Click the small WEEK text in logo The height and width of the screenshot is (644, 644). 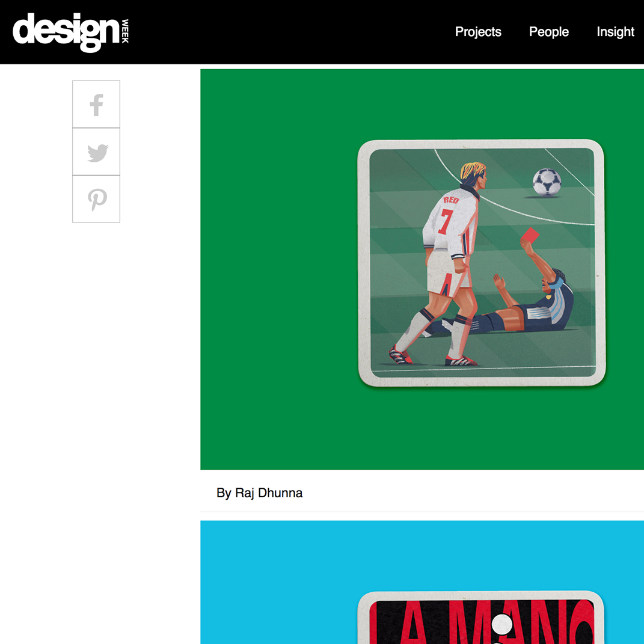tap(125, 31)
